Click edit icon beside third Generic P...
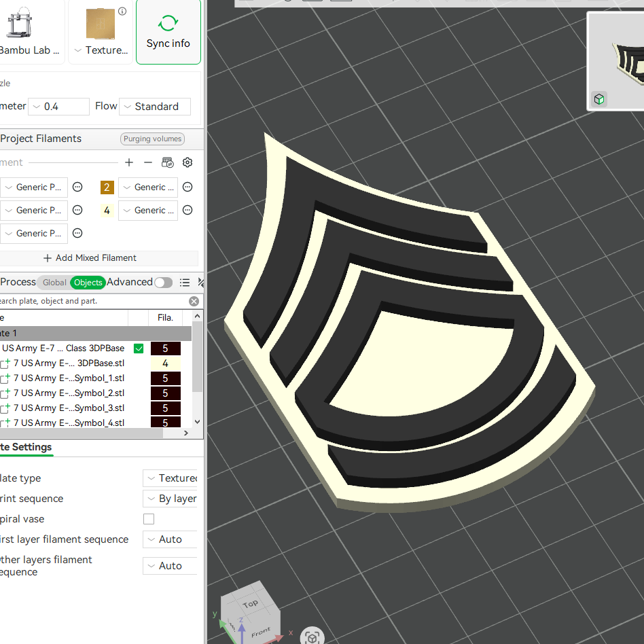Screen dimensions: 644x644 point(77,233)
